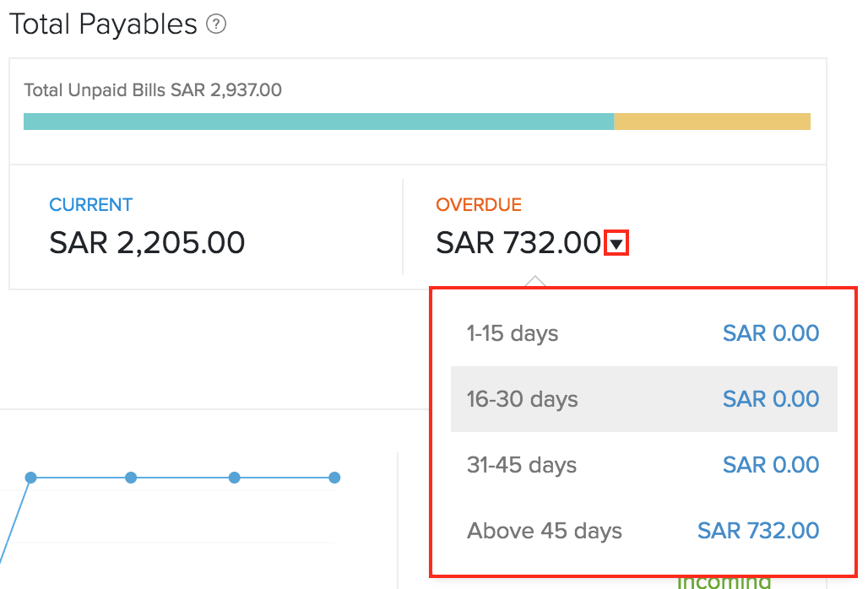868x589 pixels.
Task: Click the OVERDUE label
Action: pos(479,205)
